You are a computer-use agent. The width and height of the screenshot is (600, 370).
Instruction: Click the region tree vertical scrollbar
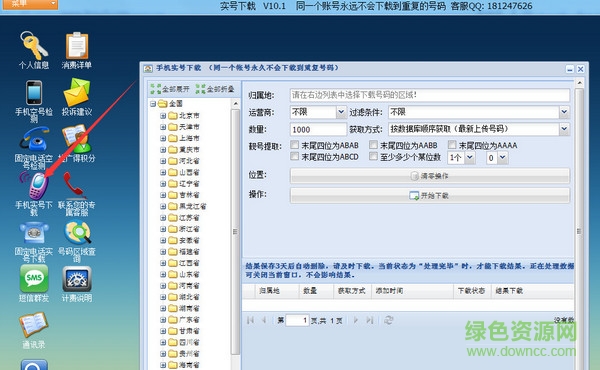(235, 233)
